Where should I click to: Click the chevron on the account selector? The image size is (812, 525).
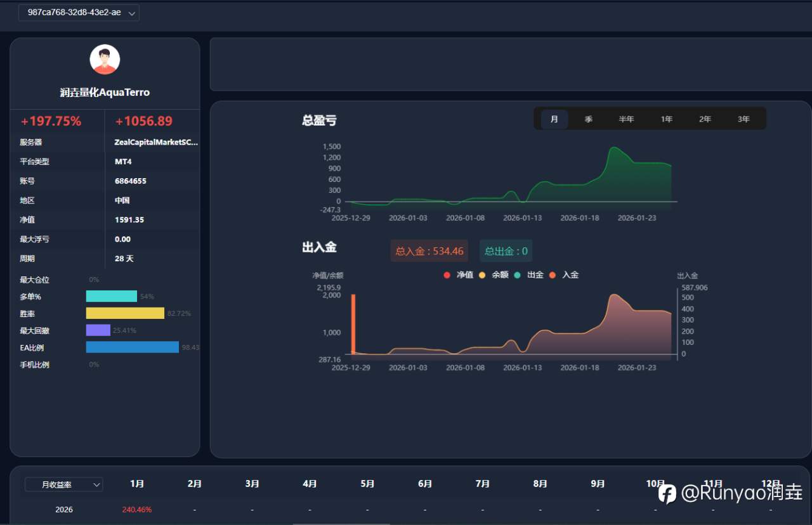(131, 12)
